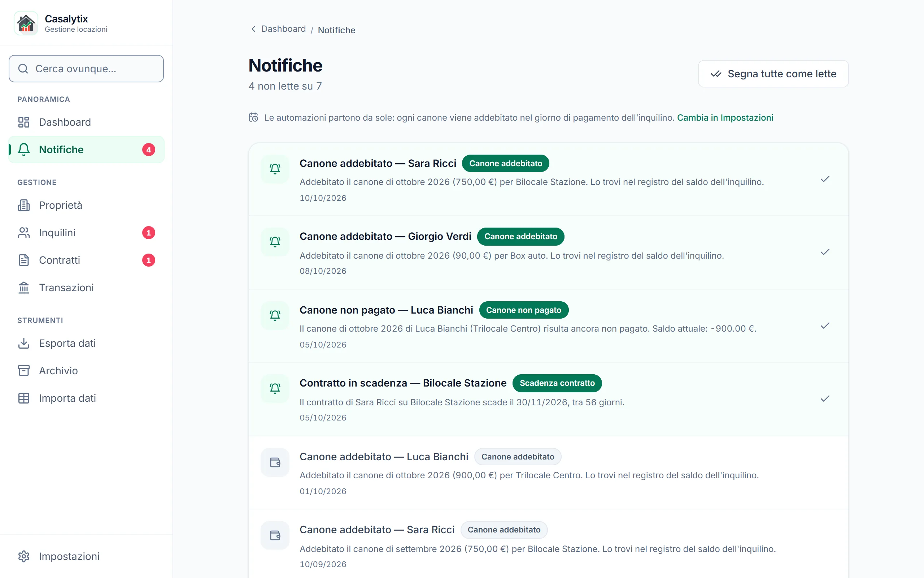The width and height of the screenshot is (924, 578).
Task: Mark Sara Ricci ottobre notification as read
Action: pyautogui.click(x=825, y=179)
